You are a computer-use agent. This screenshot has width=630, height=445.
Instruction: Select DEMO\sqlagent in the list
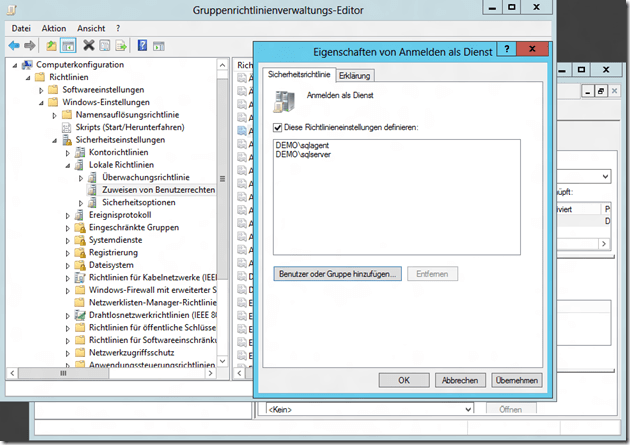tap(303, 145)
